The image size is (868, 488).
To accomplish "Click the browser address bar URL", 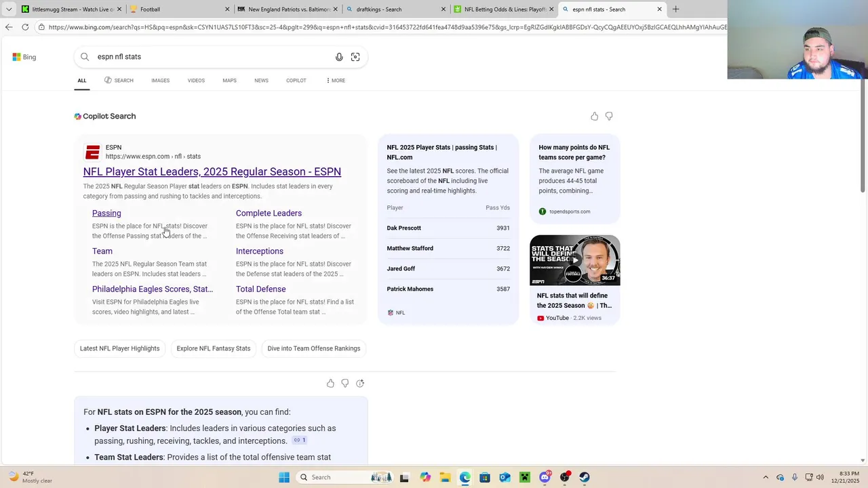I will 387,27.
